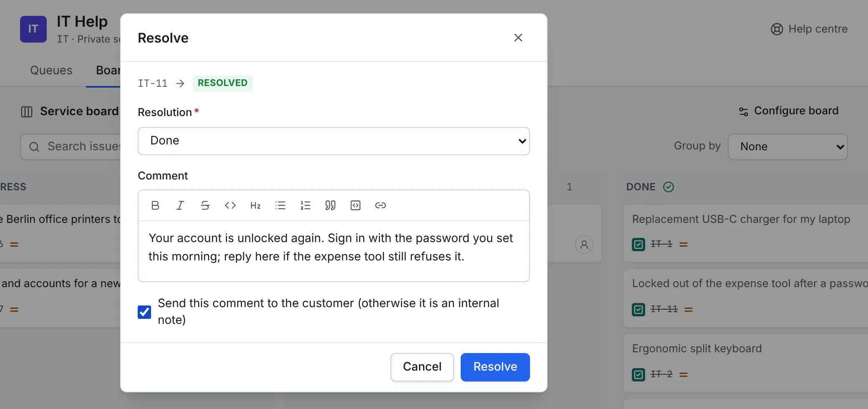Cancel the Resolve dialog
The width and height of the screenshot is (868, 409).
[422, 367]
